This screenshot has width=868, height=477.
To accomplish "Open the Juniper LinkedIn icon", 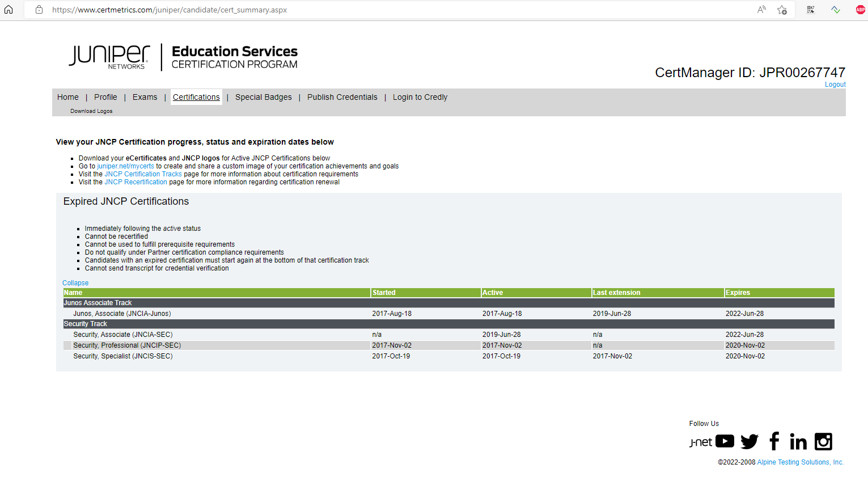I will (x=798, y=441).
